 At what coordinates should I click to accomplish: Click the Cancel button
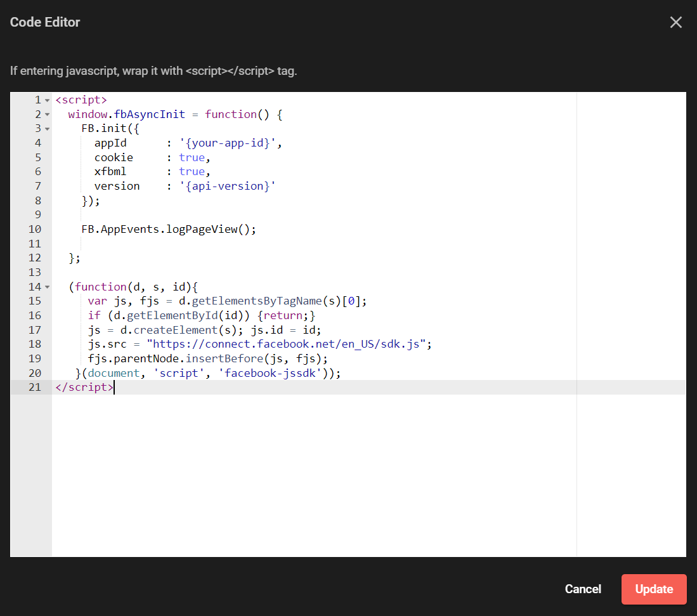(583, 589)
